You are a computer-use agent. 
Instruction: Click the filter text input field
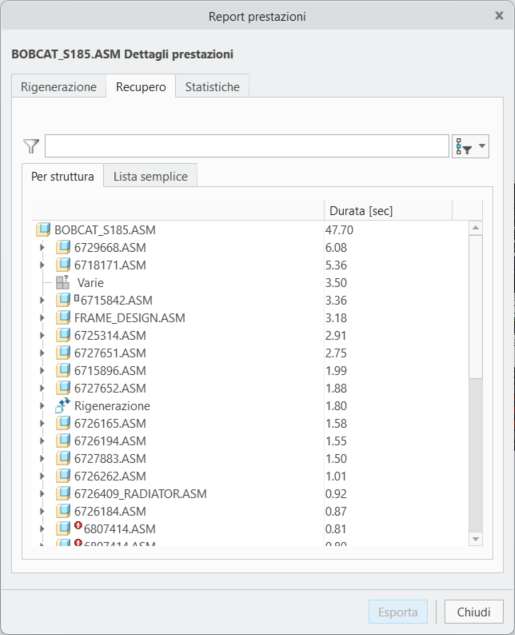click(247, 146)
